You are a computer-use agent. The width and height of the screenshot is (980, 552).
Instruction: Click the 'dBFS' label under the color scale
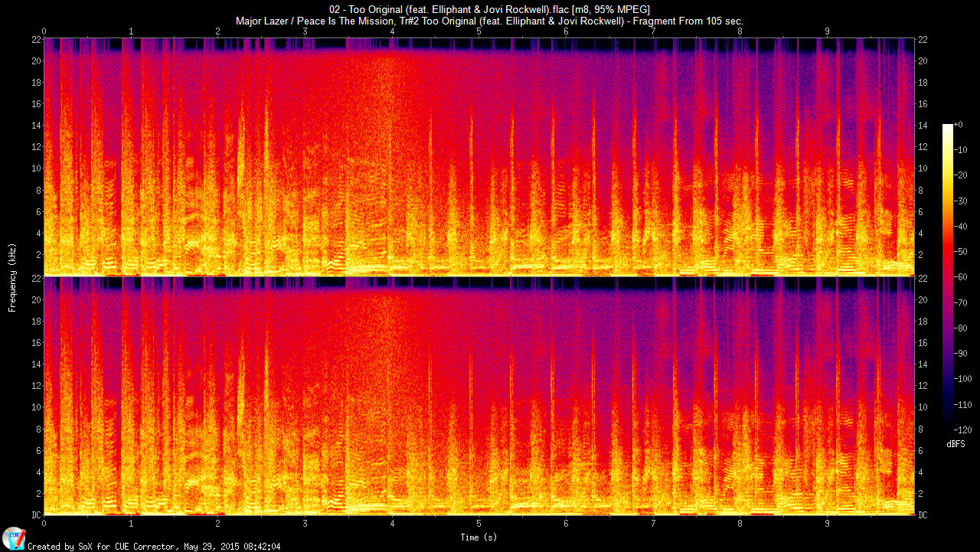coord(955,444)
